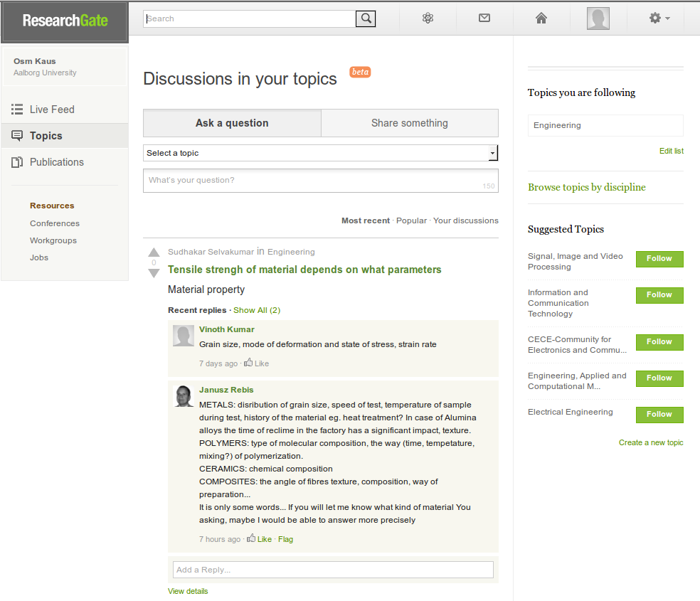The width and height of the screenshot is (700, 601).
Task: Like Janusz Rebis's reply
Action: 260,539
